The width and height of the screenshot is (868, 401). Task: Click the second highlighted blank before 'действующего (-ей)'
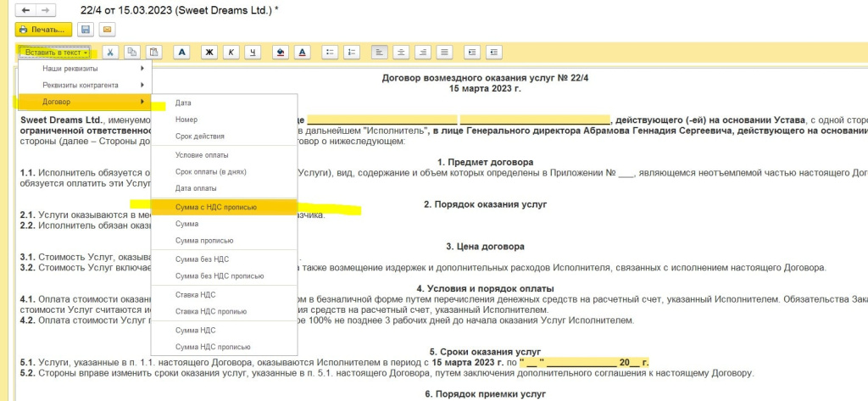535,120
